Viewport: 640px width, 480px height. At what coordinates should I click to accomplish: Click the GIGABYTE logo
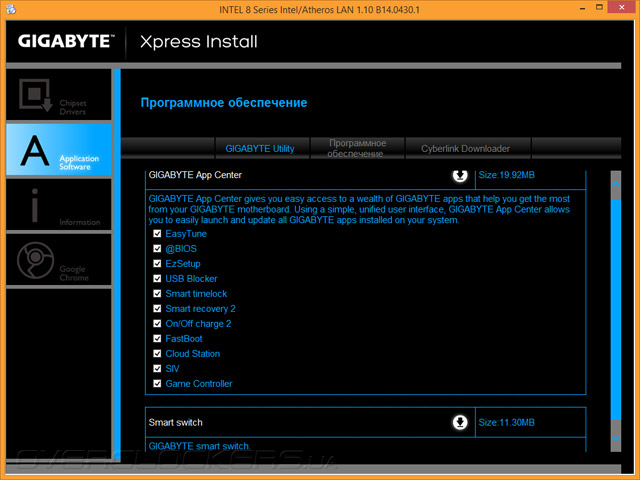[66, 41]
